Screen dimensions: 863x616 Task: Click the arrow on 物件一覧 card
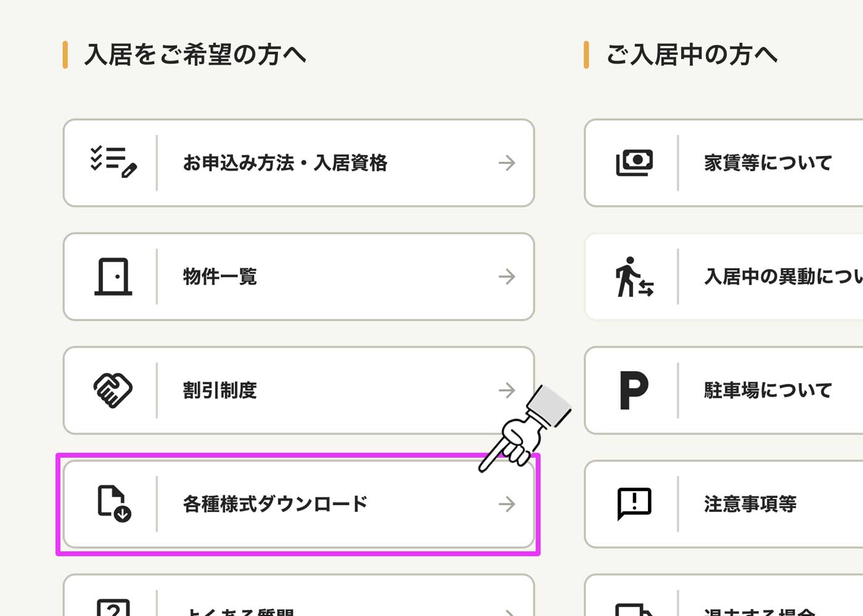pyautogui.click(x=507, y=277)
